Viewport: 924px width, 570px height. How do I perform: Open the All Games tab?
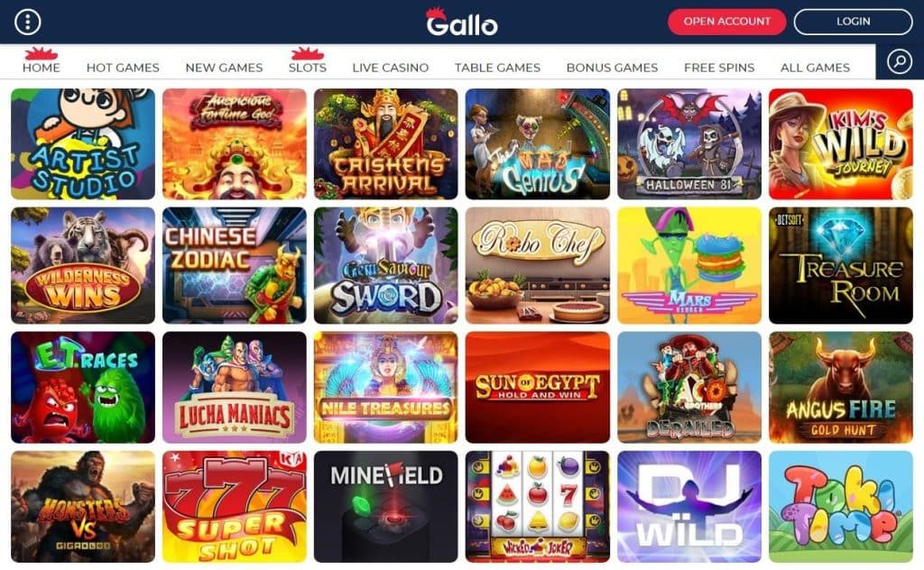tap(815, 67)
